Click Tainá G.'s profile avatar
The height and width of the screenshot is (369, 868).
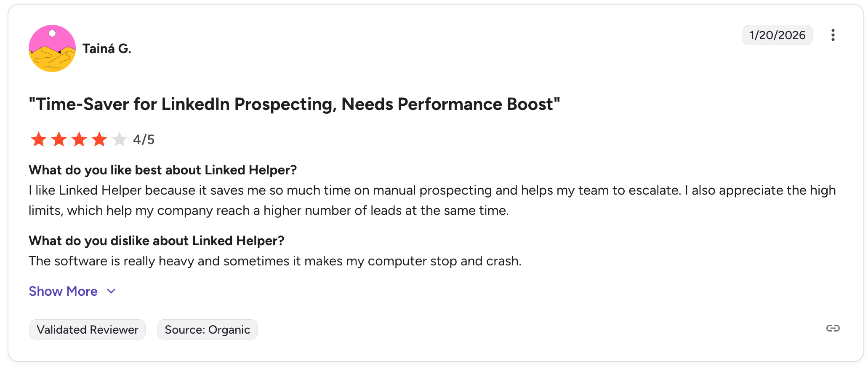pos(52,48)
